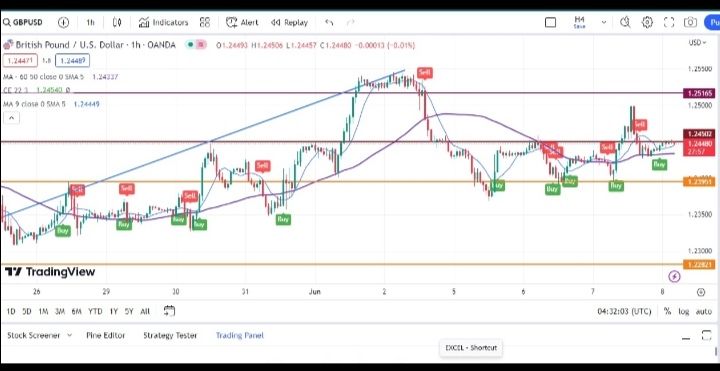This screenshot has width=720, height=371.
Task: Select the 1Y date range
Action: (x=113, y=311)
